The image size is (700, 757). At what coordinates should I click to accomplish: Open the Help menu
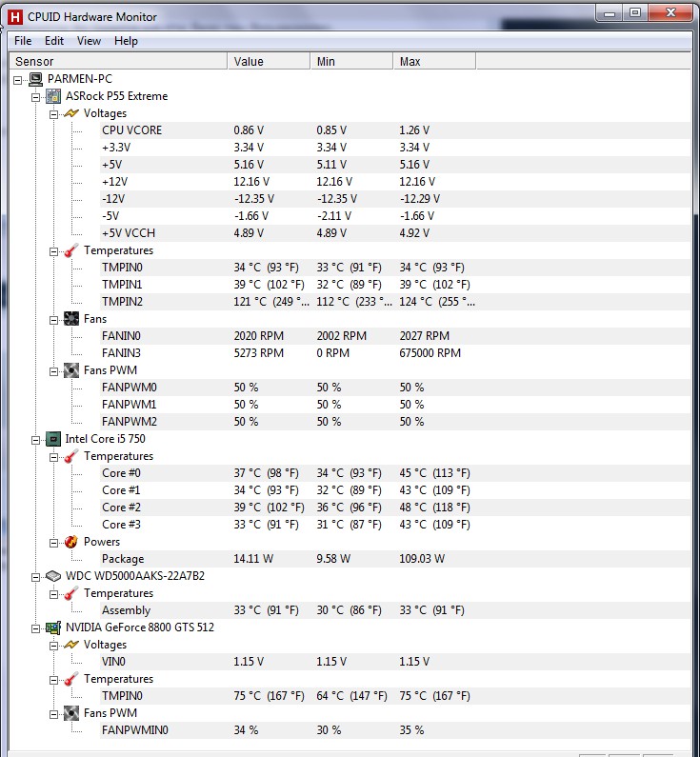[x=126, y=41]
